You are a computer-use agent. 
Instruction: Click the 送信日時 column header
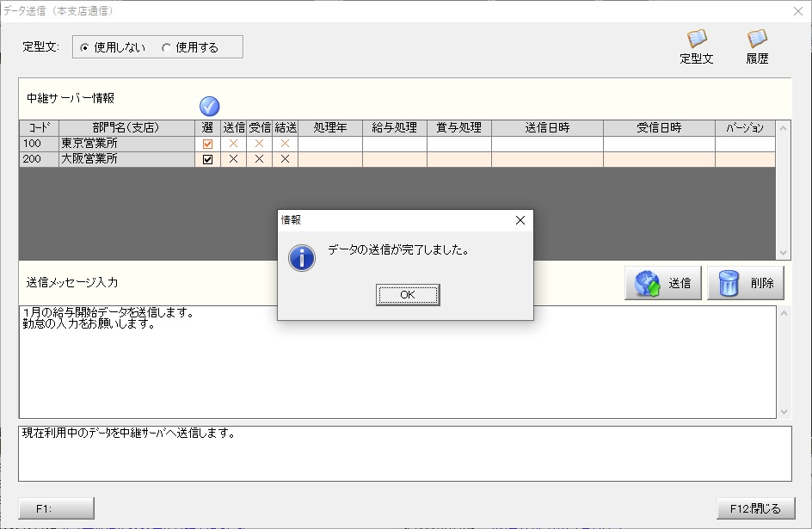547,128
